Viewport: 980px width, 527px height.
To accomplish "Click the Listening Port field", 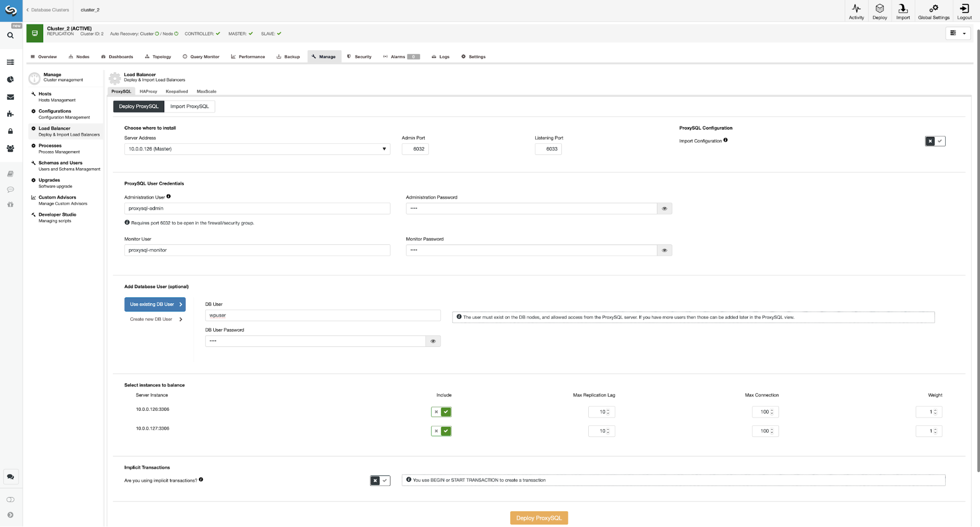I will (548, 149).
